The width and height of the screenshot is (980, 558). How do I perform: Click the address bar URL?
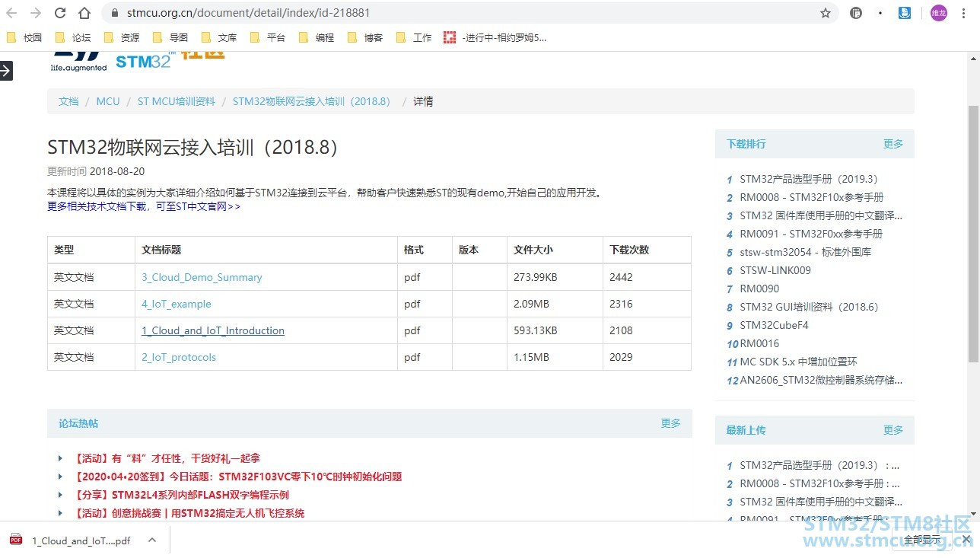coord(249,13)
